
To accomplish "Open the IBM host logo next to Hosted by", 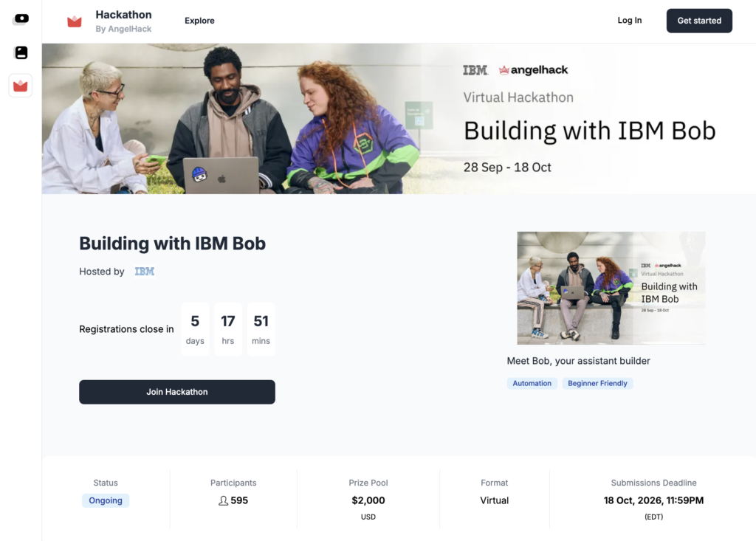I will [144, 272].
